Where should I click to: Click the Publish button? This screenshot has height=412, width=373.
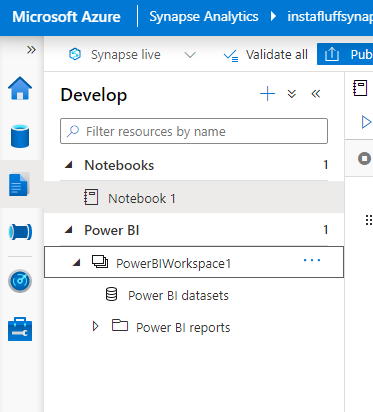(345, 54)
